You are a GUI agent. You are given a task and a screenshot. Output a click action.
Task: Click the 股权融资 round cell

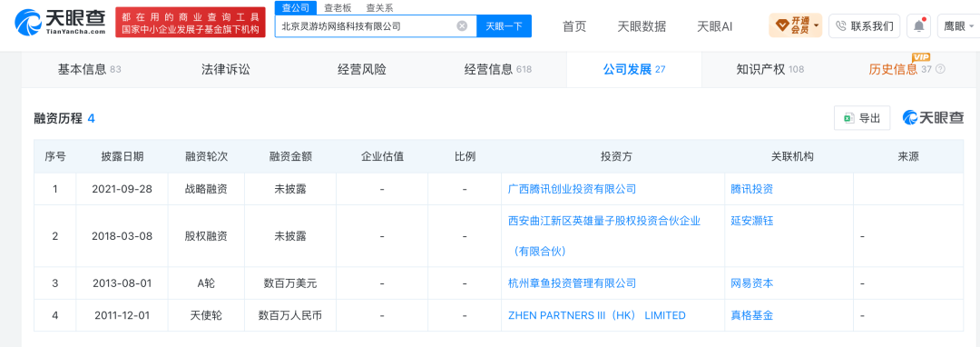pos(206,236)
